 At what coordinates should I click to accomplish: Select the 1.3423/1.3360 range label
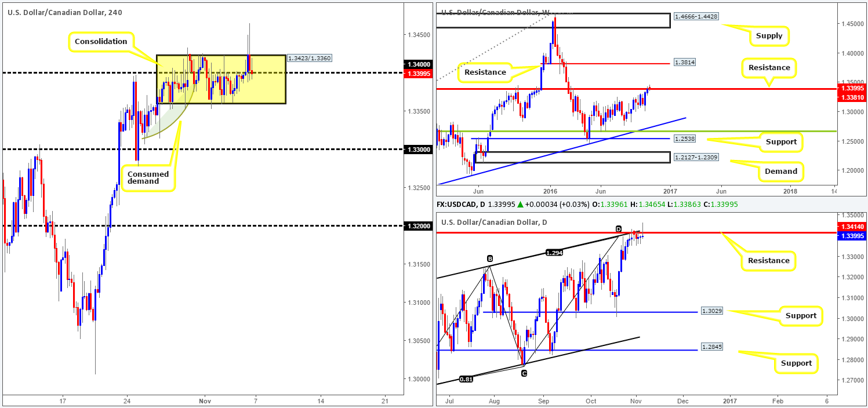(x=309, y=58)
